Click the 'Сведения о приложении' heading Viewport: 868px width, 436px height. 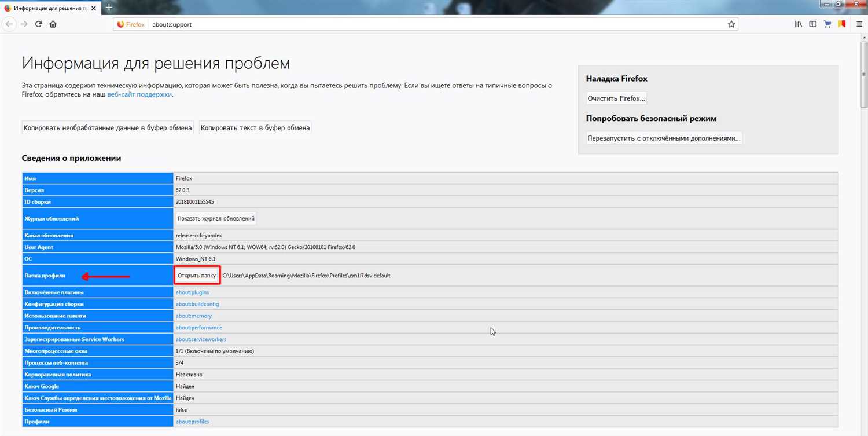(71, 158)
